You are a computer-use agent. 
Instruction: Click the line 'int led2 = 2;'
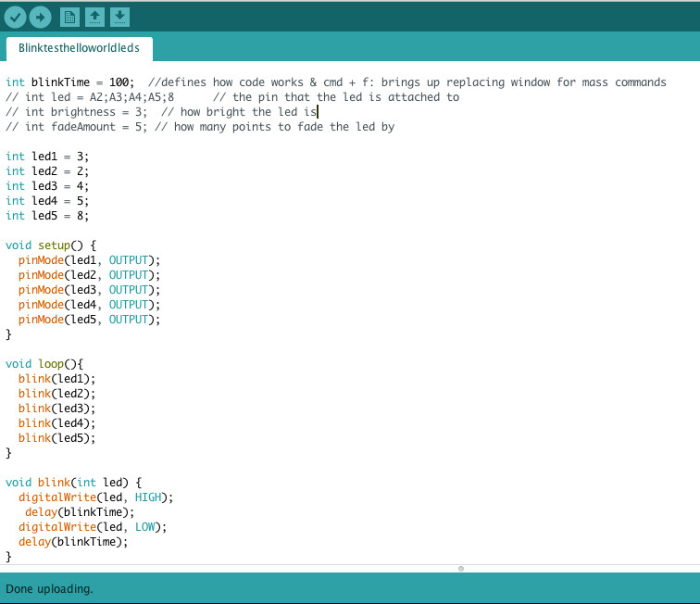tap(47, 171)
